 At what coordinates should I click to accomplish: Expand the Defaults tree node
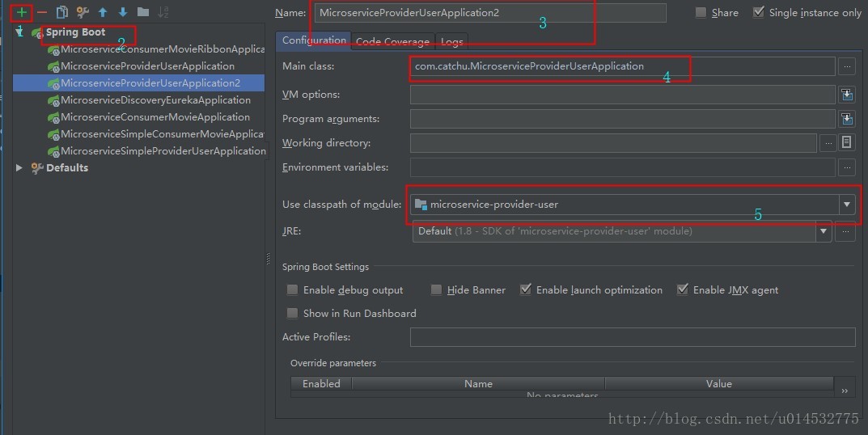[x=19, y=167]
